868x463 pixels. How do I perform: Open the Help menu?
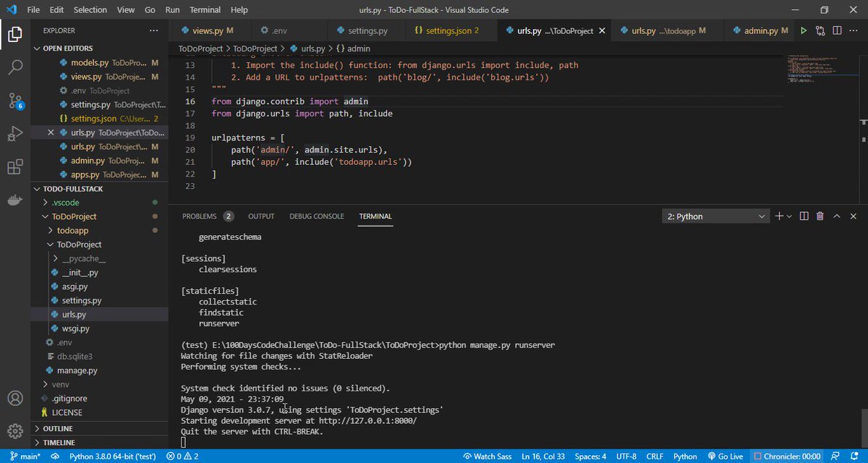pos(238,10)
